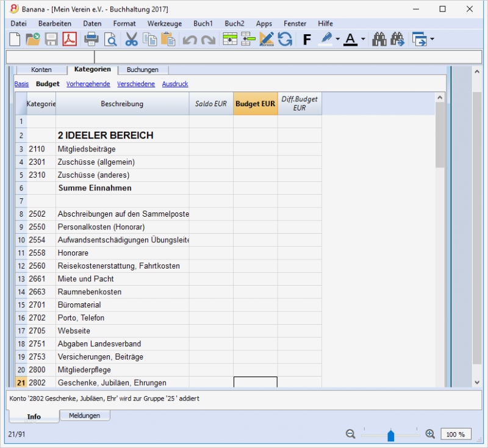Viewport: 488px width, 448px height.
Task: Switch to Ausdruck column view
Action: 175,84
